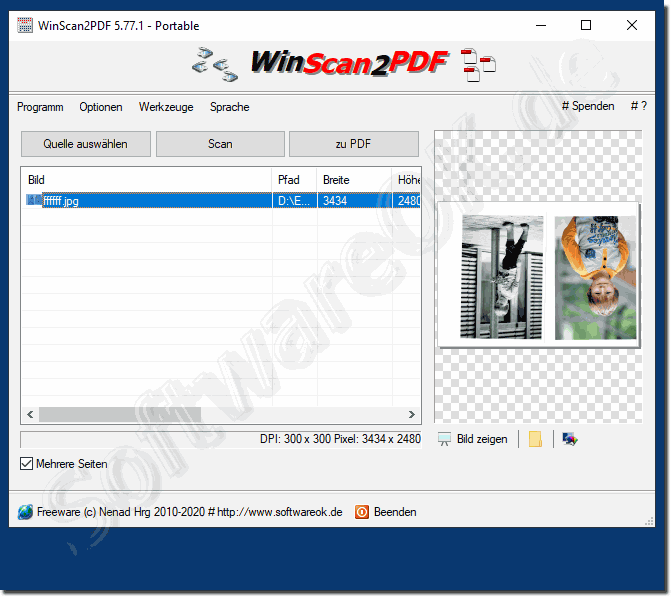Click the yellow page icon below the preview

[x=535, y=439]
